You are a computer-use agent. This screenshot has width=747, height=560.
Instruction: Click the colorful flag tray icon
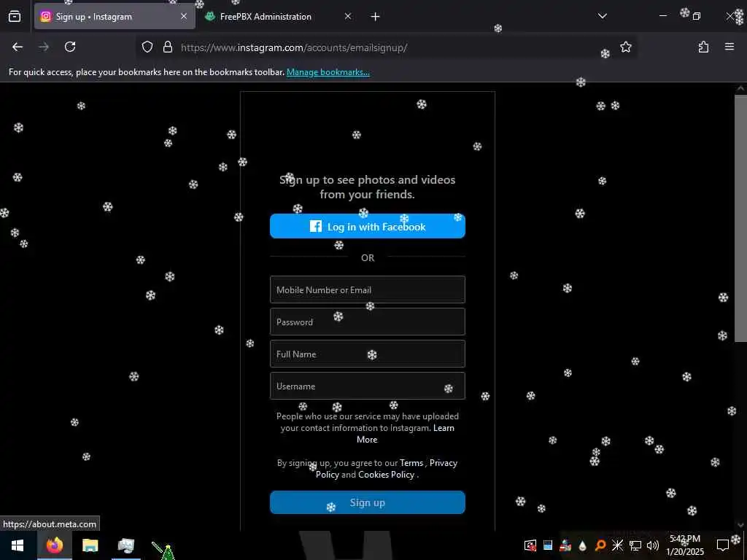pos(565,545)
